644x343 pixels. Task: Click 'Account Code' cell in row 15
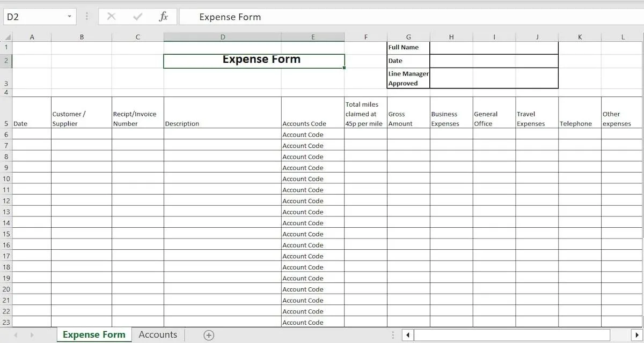point(313,234)
